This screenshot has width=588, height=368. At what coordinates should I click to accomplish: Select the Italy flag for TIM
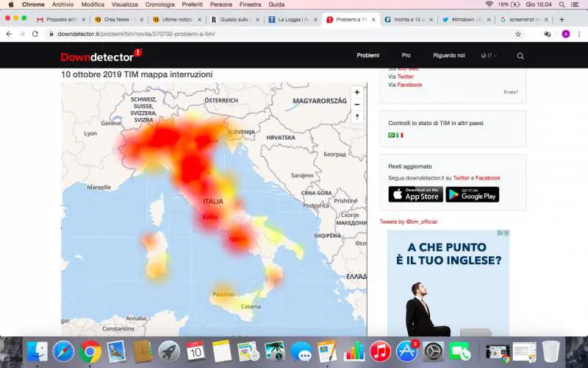coord(400,135)
